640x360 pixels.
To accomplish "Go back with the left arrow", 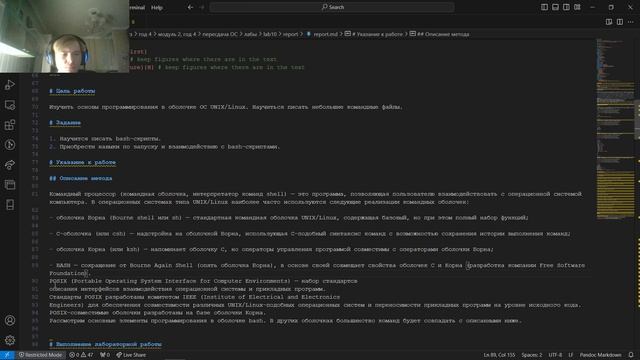I will pos(190,7).
